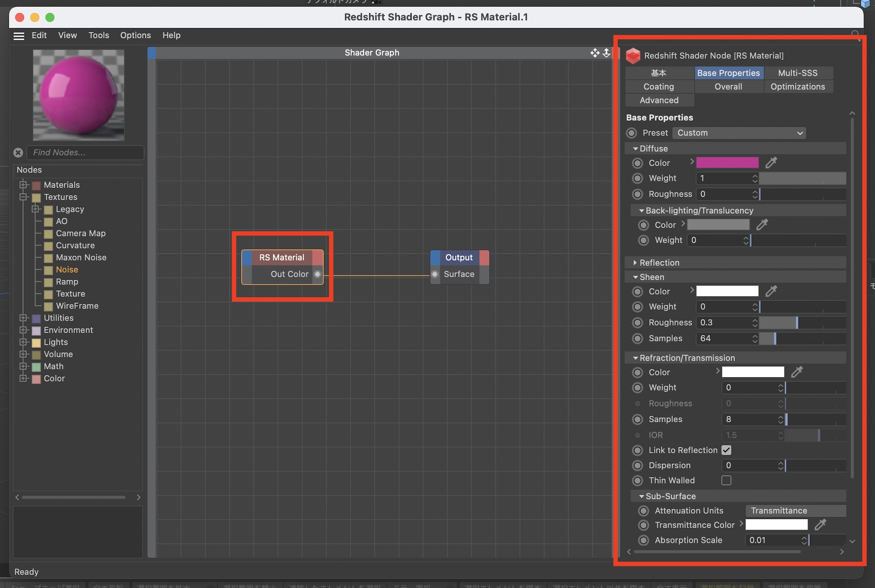
Task: Open the Tools menu
Action: tap(98, 35)
